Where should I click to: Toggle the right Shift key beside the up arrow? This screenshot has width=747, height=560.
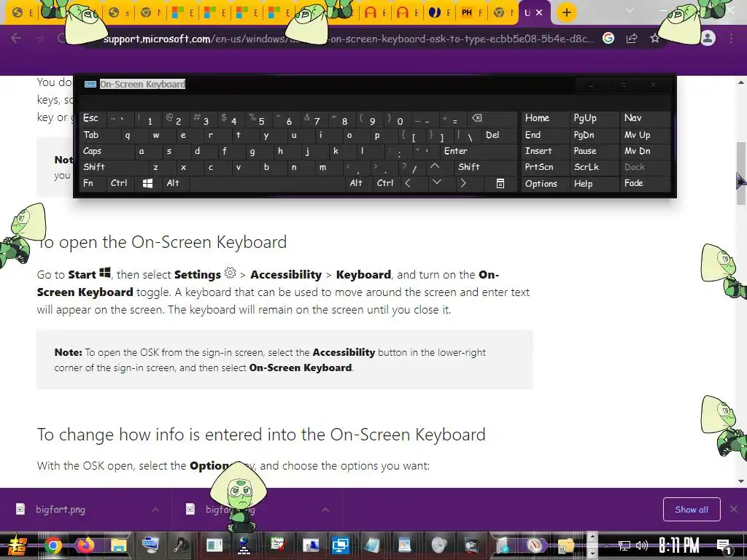[485, 167]
